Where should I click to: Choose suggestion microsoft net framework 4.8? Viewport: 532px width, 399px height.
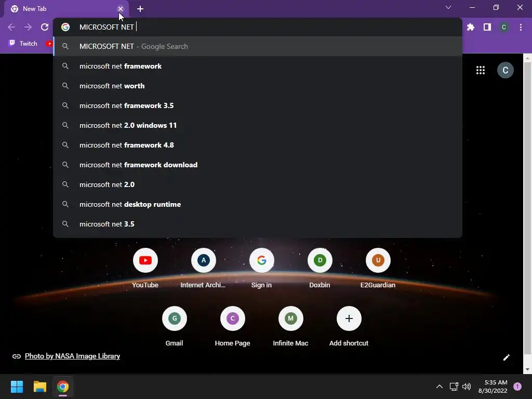[258, 145]
